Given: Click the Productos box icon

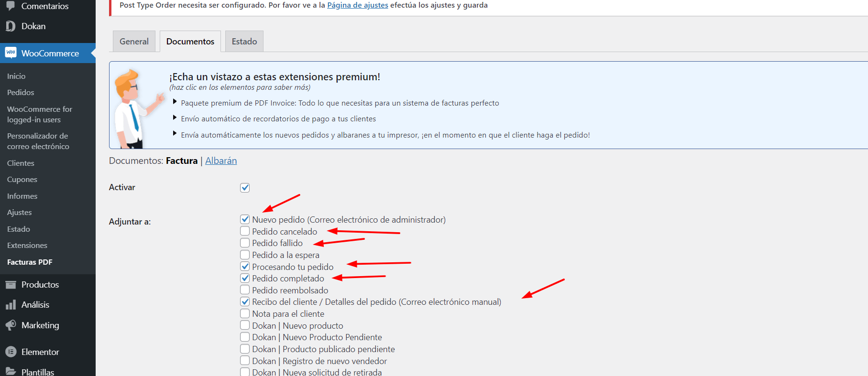Looking at the screenshot, I should pos(11,285).
